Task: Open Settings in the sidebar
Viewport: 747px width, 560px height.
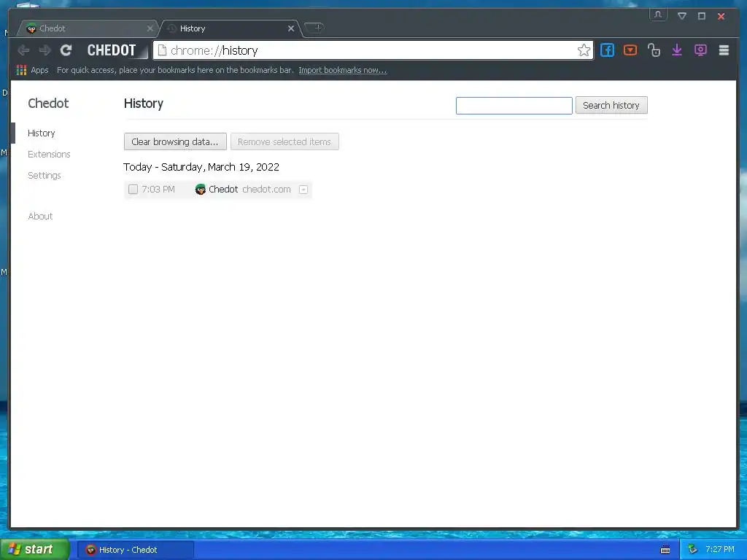Action: (x=44, y=175)
